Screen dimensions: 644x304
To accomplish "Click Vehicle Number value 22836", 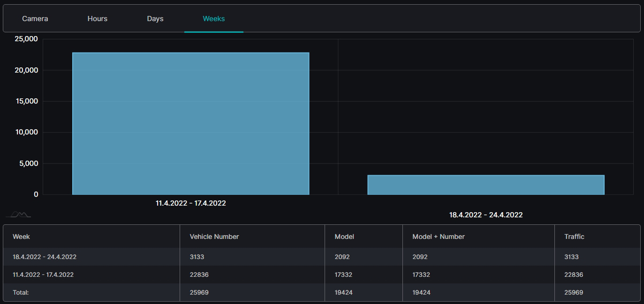I will [199, 274].
